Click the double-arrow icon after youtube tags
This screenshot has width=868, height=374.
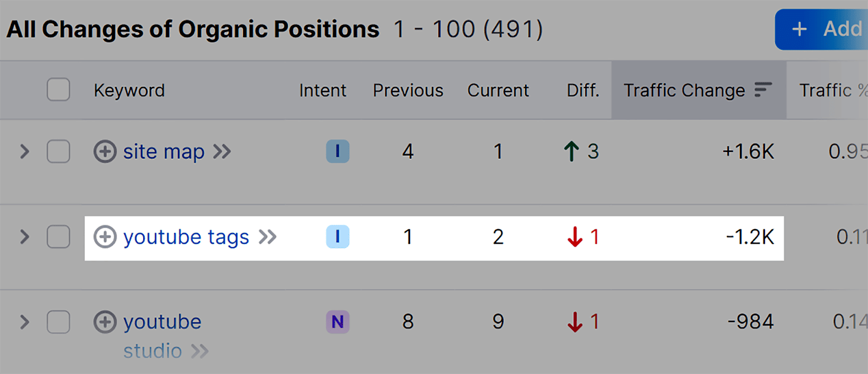click(x=267, y=237)
